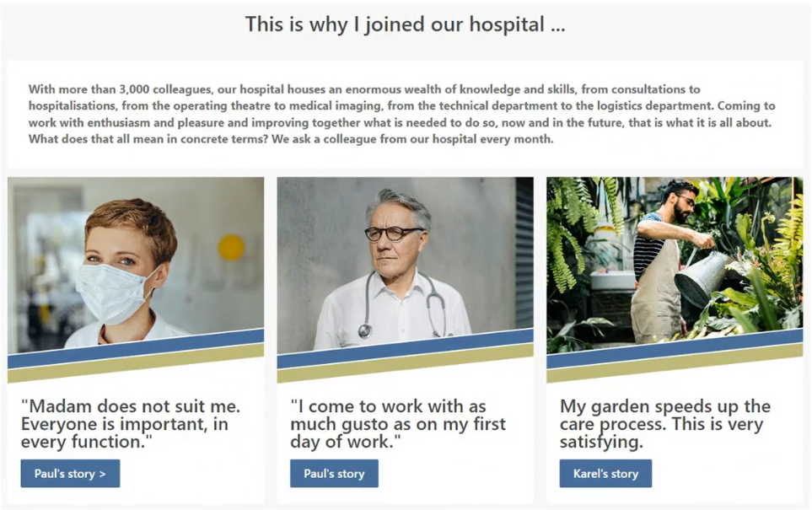Click the blue stripe under the doctor photo
The height and width of the screenshot is (510, 812).
click(x=405, y=348)
